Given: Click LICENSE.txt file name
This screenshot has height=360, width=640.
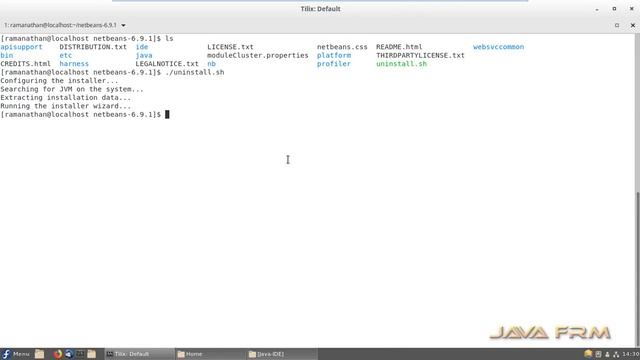Looking at the screenshot, I should click(x=230, y=47).
